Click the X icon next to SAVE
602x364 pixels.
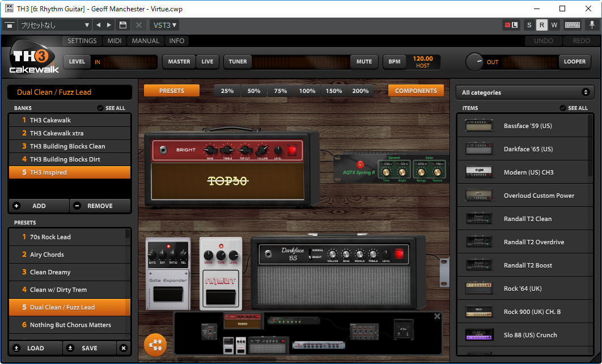[x=124, y=348]
